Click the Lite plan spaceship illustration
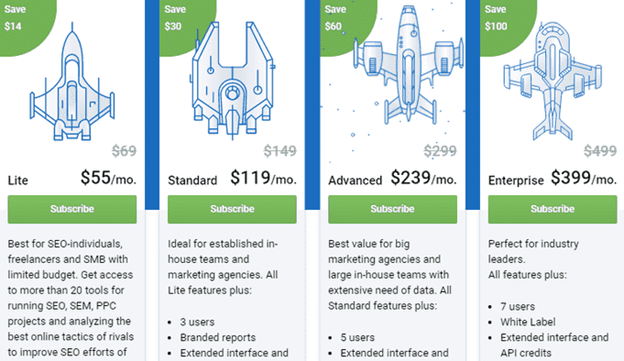Screen dimensions: 624x361 72,82
